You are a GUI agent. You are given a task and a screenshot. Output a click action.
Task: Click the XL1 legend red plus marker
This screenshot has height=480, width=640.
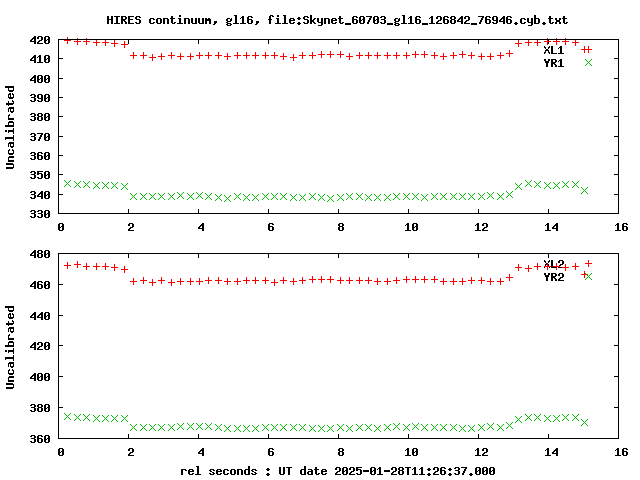pos(588,50)
